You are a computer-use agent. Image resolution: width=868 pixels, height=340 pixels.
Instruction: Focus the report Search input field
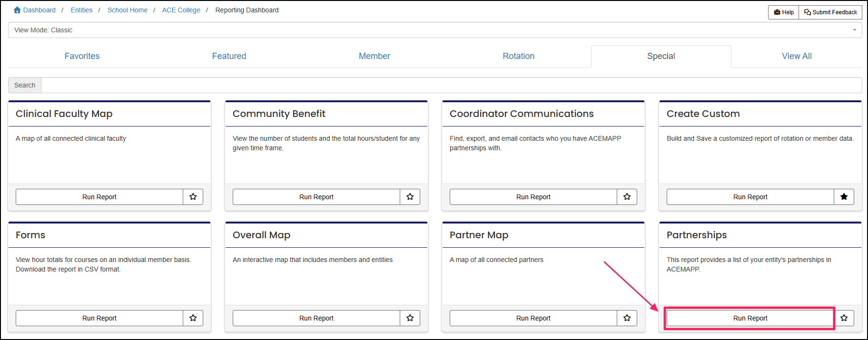(451, 85)
